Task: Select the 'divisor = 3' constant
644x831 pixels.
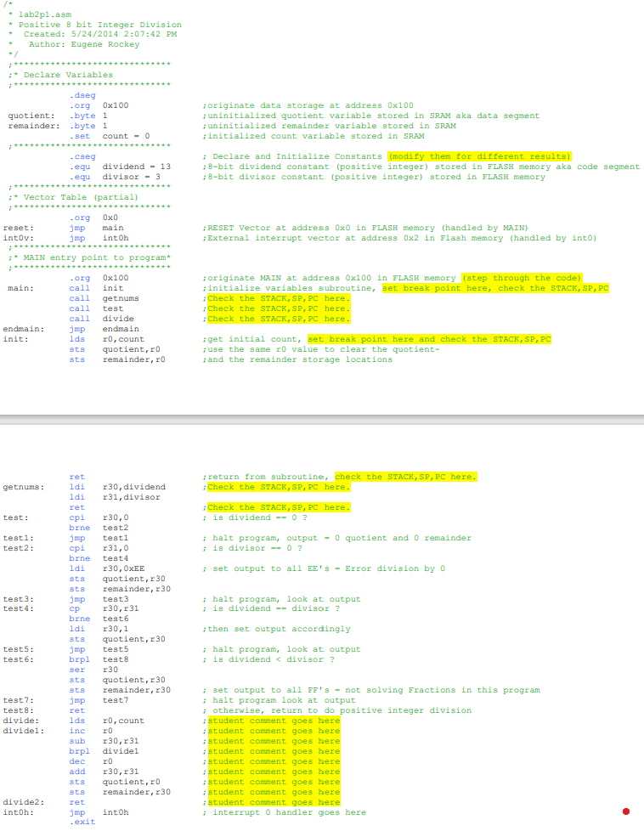Action: [x=131, y=177]
